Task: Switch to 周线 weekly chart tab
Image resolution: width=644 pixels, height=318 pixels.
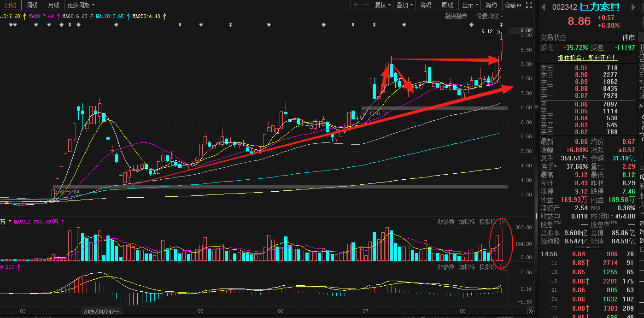Action: (32, 5)
